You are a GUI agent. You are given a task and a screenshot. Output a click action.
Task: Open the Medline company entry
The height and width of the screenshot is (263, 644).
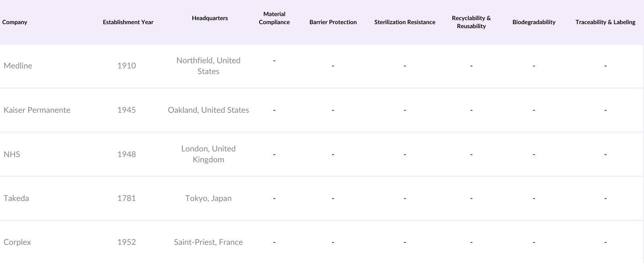tap(18, 66)
